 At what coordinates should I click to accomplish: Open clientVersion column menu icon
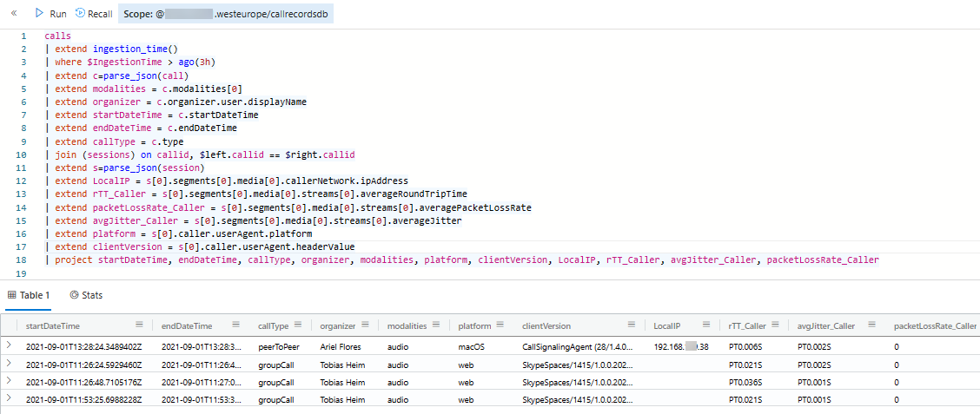[632, 325]
